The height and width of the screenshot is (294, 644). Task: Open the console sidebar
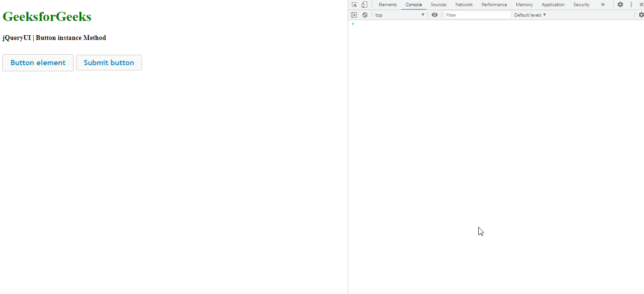pyautogui.click(x=354, y=15)
